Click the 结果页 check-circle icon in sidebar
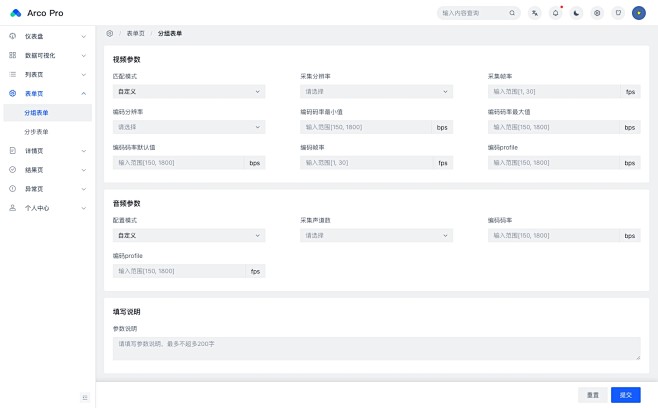 coord(13,170)
